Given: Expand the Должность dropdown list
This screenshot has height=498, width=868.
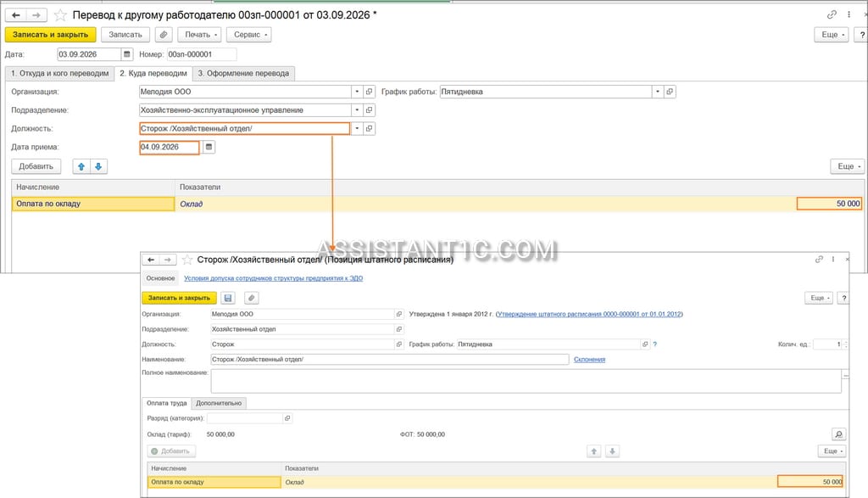Looking at the screenshot, I should (357, 128).
